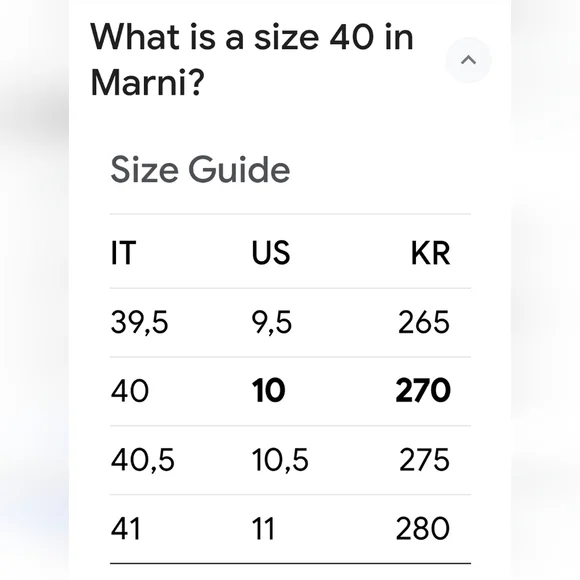Click the question 'What is a size 40 in Marni?'

click(252, 59)
